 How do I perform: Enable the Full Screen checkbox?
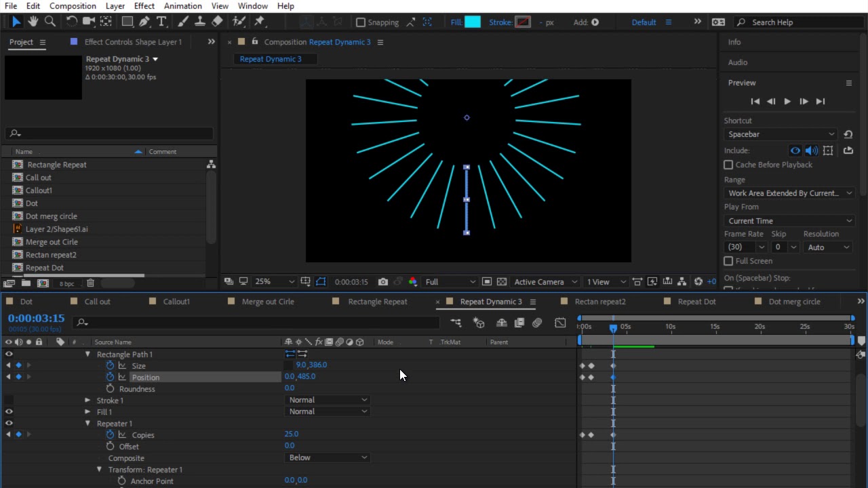[728, 261]
